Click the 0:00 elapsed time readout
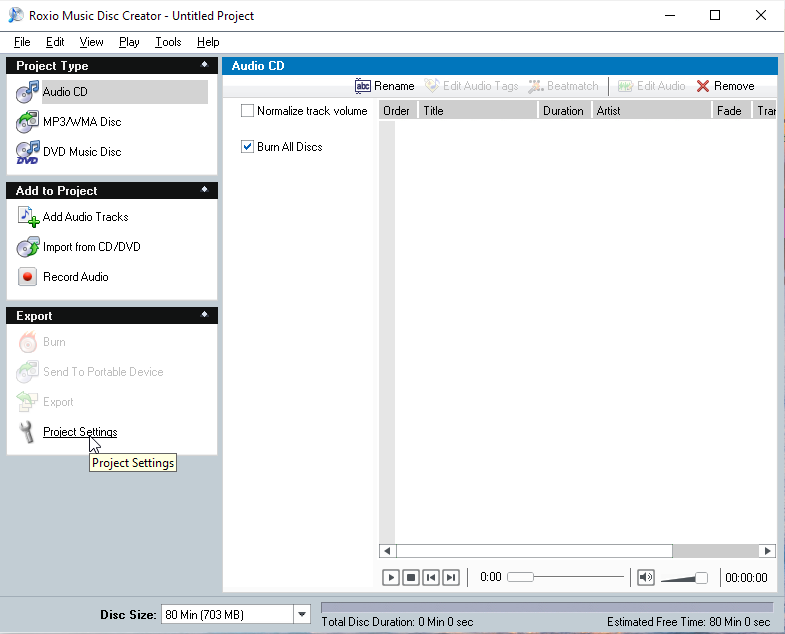The image size is (785, 634). (491, 577)
